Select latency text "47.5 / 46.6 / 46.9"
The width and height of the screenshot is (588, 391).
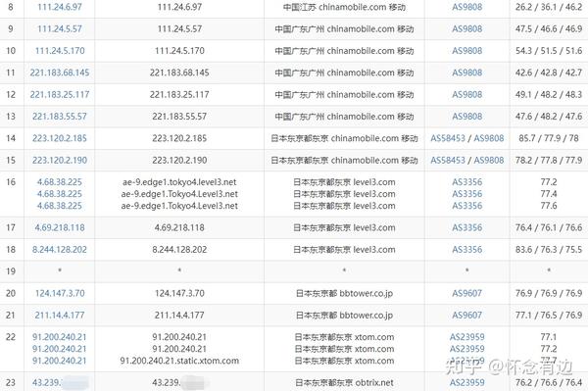point(549,28)
